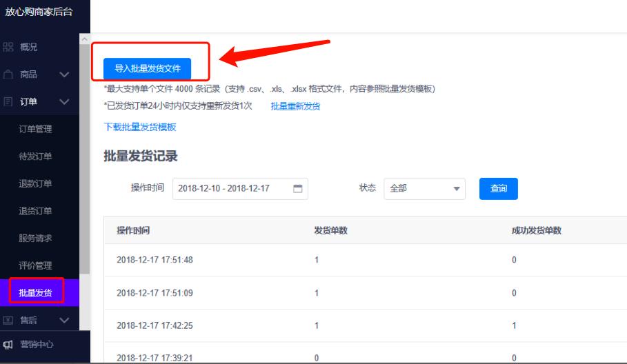Click the sidebar scrollbar thumb
The image size is (627, 364).
84,159
